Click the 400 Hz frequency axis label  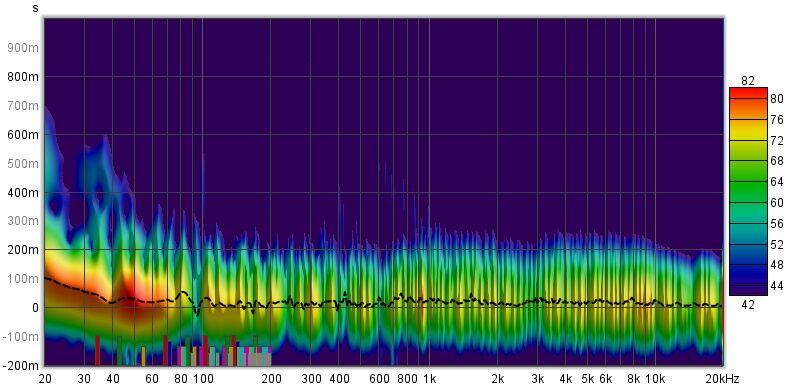click(x=339, y=379)
